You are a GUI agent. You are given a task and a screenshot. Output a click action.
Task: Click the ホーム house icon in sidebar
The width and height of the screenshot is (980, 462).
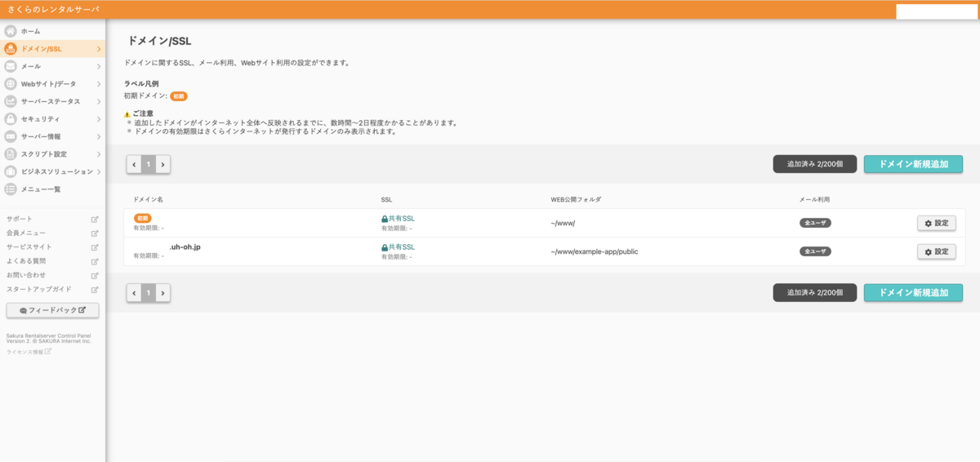(11, 31)
